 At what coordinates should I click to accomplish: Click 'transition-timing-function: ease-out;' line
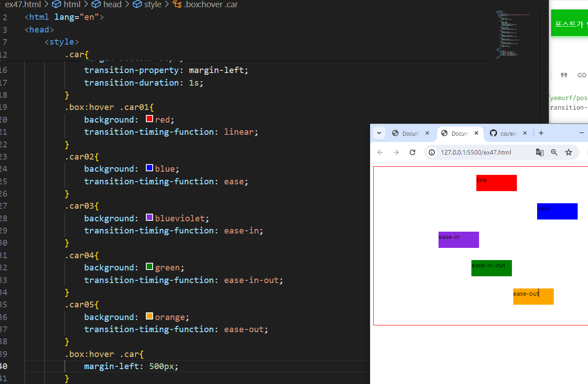point(176,329)
